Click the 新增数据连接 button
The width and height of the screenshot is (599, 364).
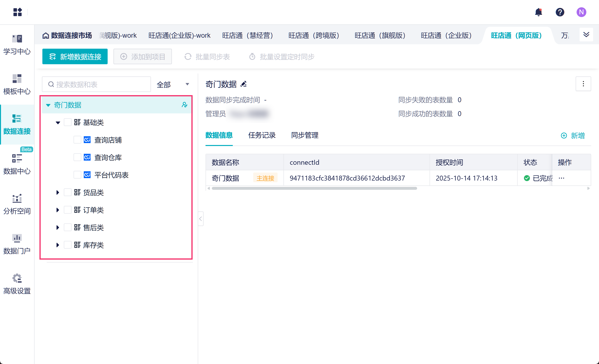75,57
